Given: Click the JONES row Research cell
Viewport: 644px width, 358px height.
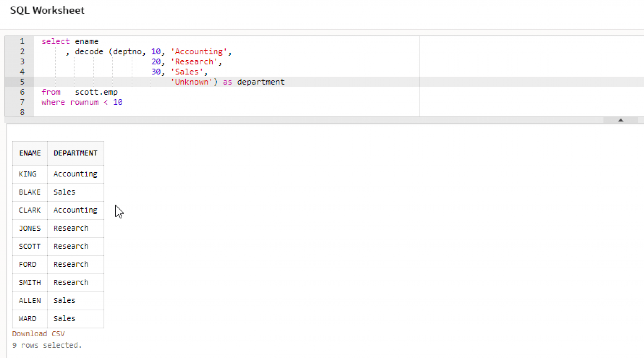Looking at the screenshot, I should click(x=71, y=228).
